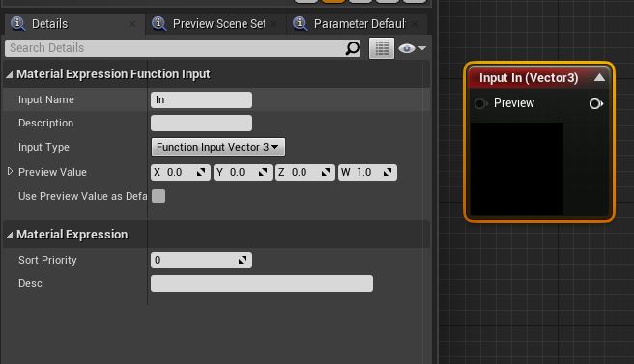Enable Use Preview Value as Default checkbox
Screen dimensions: 634x364
coord(158,196)
